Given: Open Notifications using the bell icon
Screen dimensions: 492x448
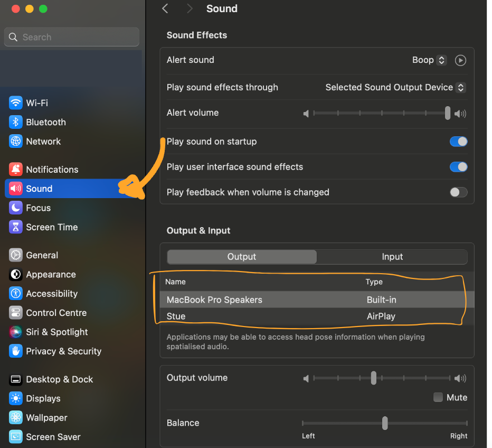Looking at the screenshot, I should pyautogui.click(x=16, y=170).
